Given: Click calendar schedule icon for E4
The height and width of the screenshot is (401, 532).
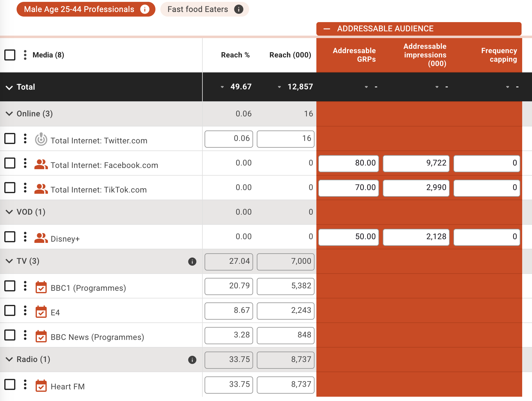Looking at the screenshot, I should 41,312.
